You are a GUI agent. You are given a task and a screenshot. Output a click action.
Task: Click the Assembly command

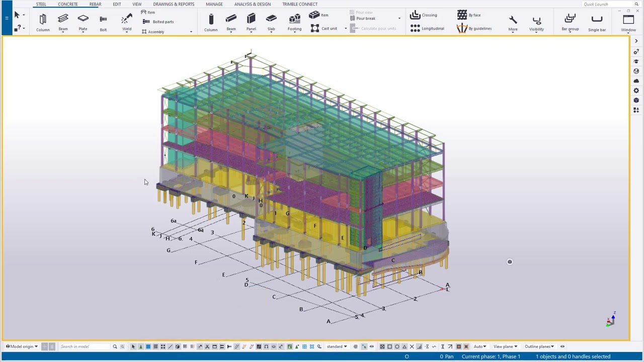[x=153, y=32]
